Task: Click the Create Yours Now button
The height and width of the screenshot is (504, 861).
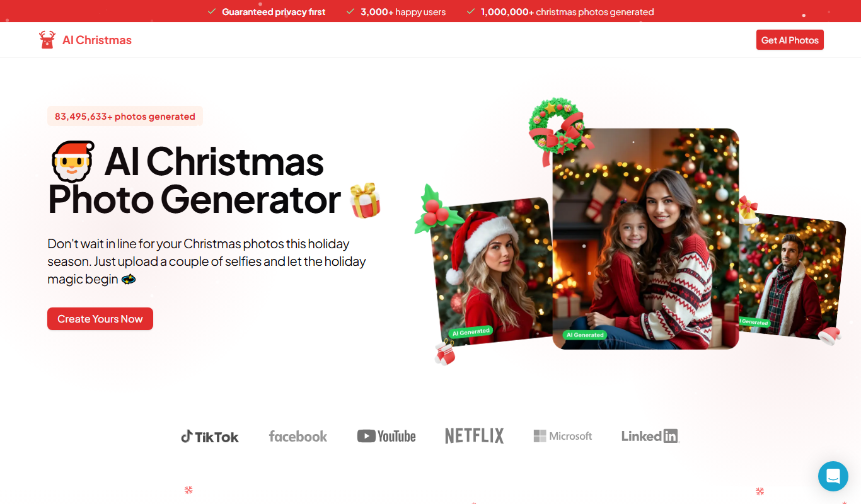Action: (x=100, y=319)
